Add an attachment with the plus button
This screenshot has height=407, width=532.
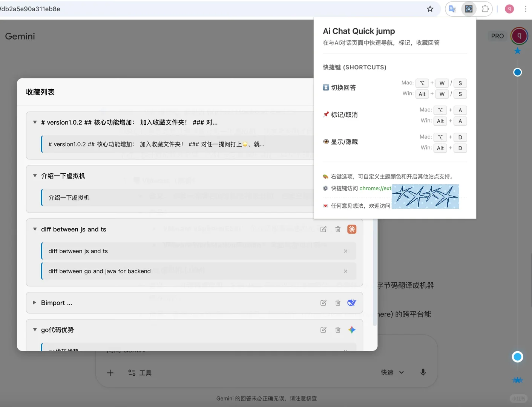[x=110, y=373]
